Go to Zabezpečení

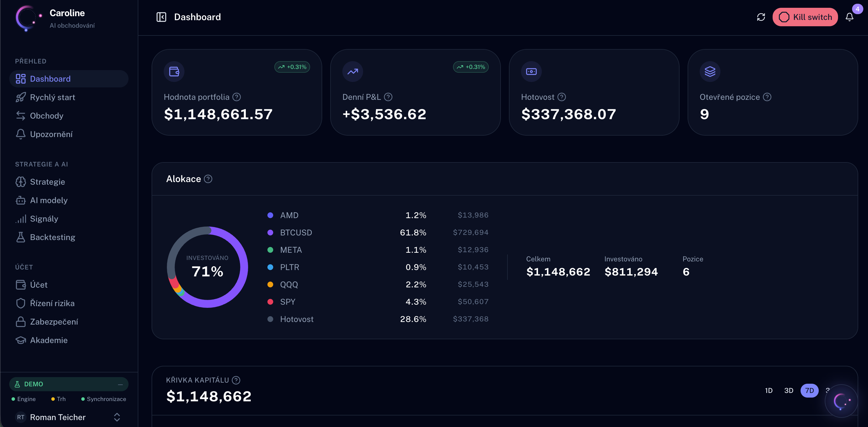69,322
